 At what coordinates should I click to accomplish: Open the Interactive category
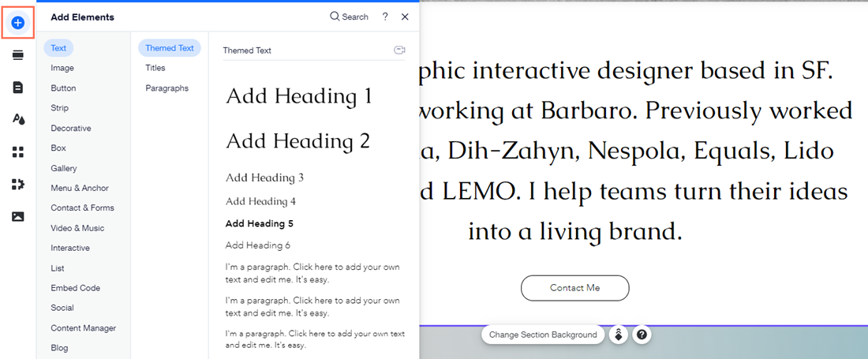(70, 248)
